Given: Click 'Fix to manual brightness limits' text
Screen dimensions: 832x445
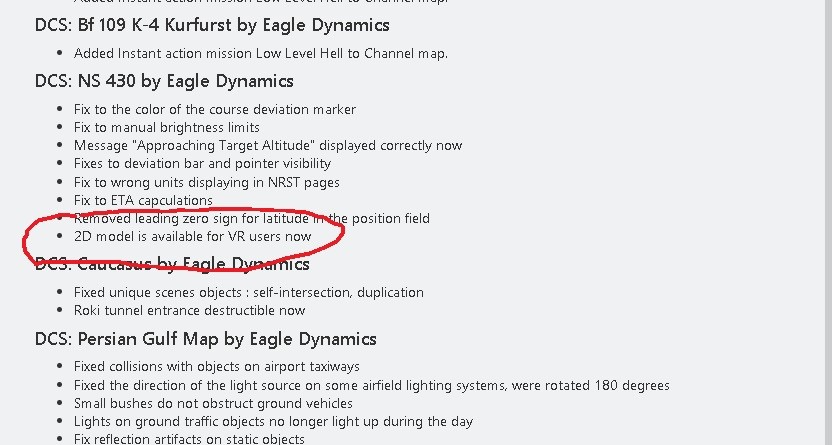Looking at the screenshot, I should pos(167,127).
